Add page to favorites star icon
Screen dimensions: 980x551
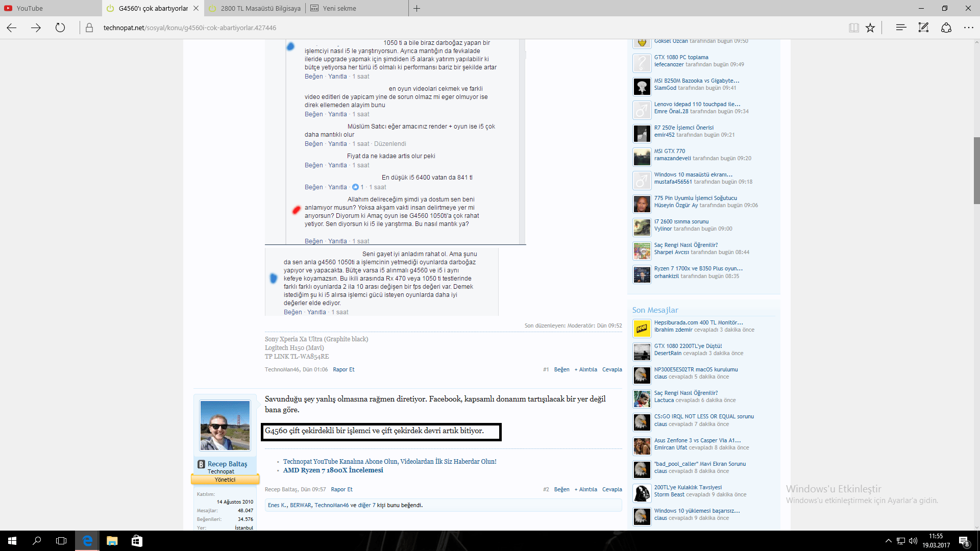click(870, 28)
